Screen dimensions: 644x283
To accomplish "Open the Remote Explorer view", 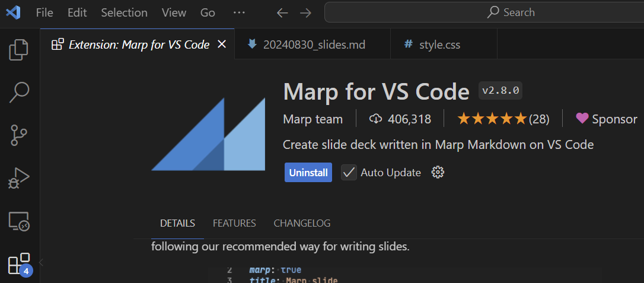I will (19, 221).
